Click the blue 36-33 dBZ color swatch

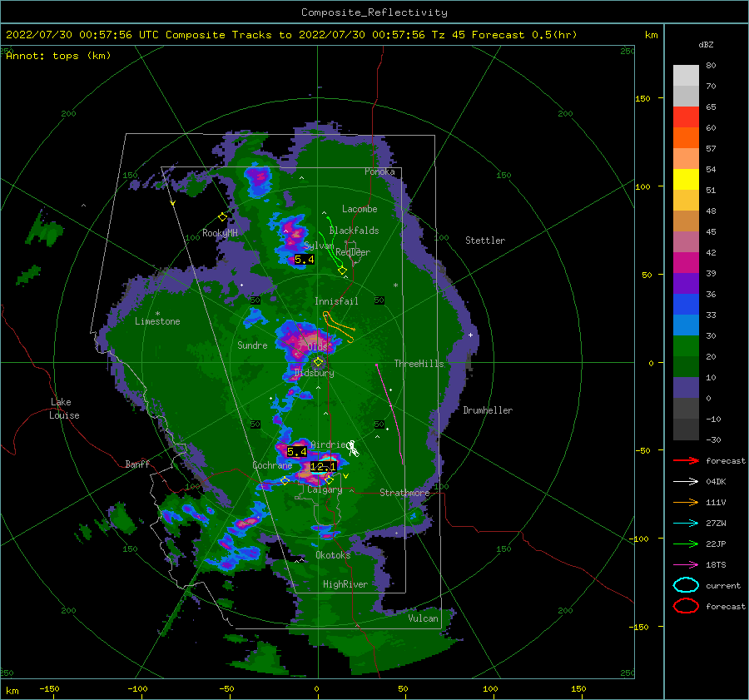pyautogui.click(x=686, y=305)
